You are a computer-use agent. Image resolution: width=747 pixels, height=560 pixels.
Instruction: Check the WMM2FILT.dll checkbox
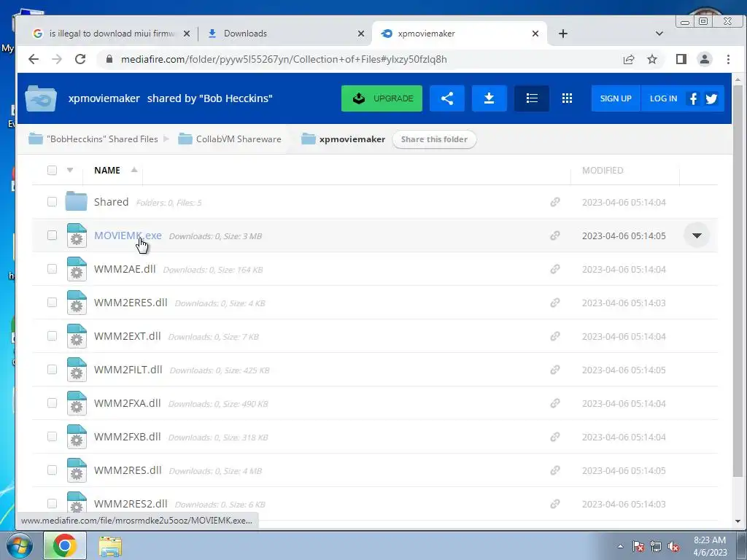[52, 370]
